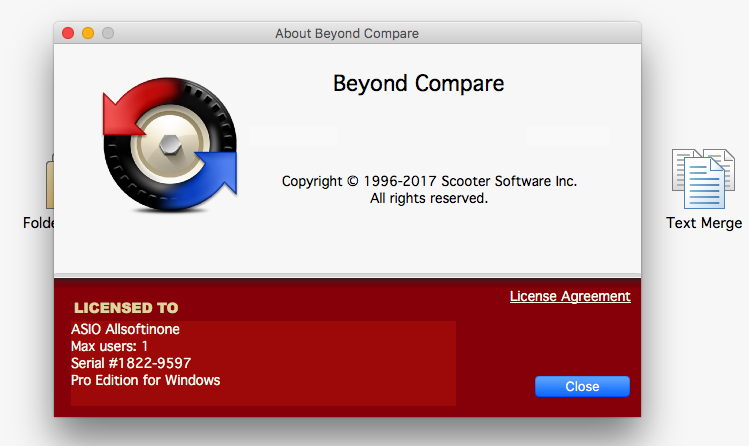749x446 pixels.
Task: Click the gray divider above license panel
Action: (x=347, y=274)
